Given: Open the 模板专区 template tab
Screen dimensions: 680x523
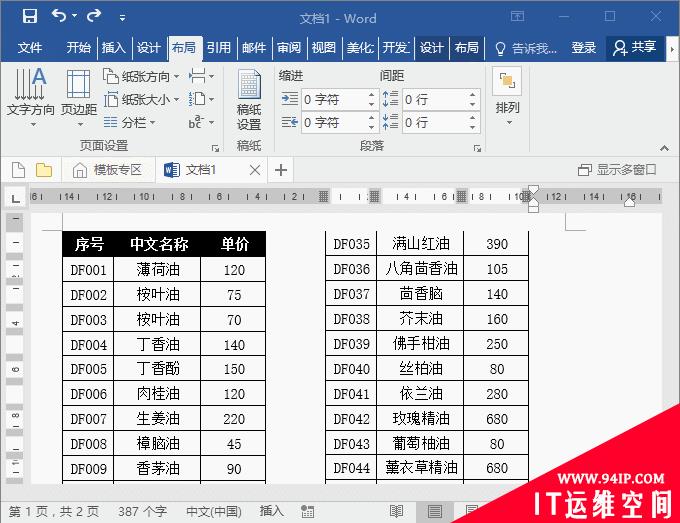Looking at the screenshot, I should click(108, 170).
